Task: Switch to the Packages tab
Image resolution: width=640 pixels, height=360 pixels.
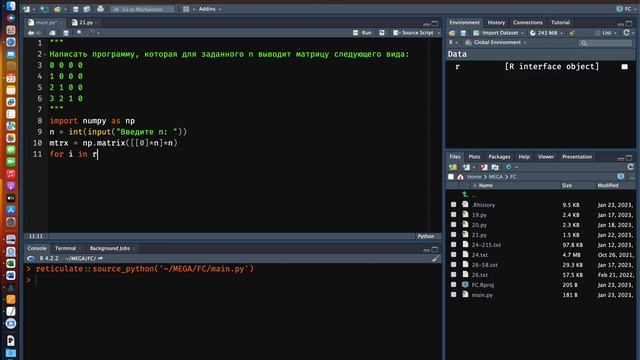Action: (499, 157)
